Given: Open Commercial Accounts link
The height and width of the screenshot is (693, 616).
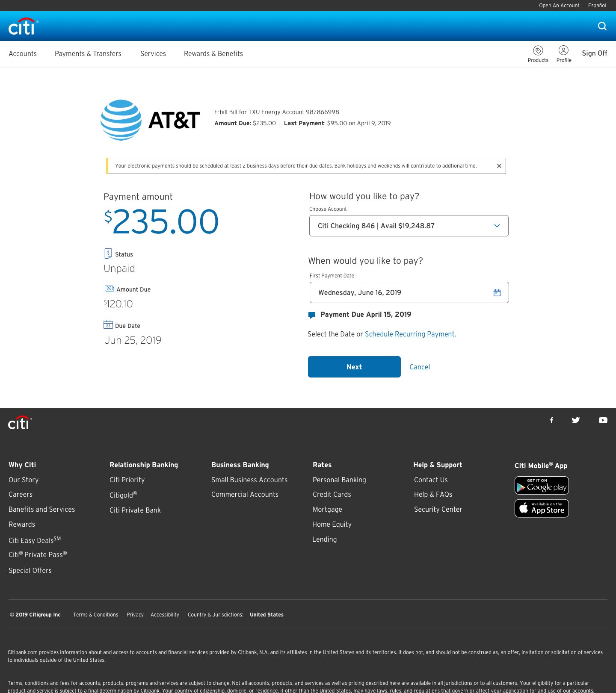Looking at the screenshot, I should point(245,494).
